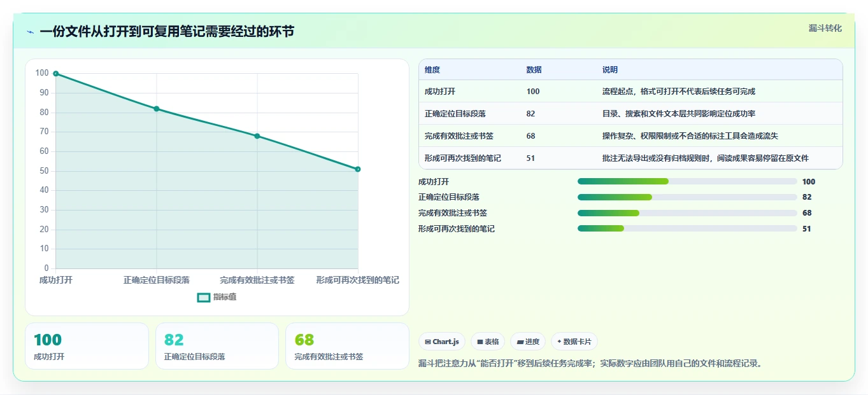This screenshot has height=395, width=868.
Task: Click the 说明 table column header
Action: click(610, 70)
